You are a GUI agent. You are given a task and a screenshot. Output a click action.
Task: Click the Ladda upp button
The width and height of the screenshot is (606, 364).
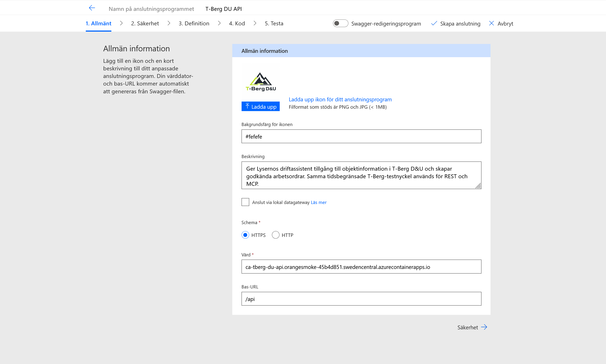(x=261, y=107)
